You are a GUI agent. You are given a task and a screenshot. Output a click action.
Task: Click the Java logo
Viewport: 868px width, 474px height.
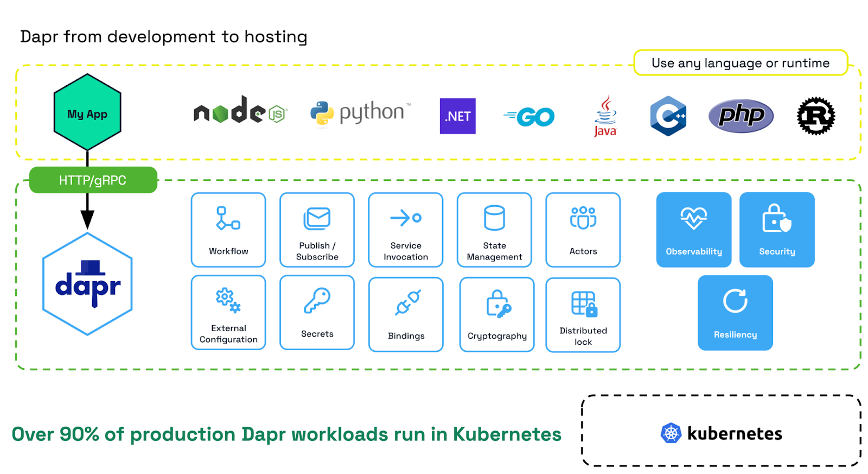point(605,116)
